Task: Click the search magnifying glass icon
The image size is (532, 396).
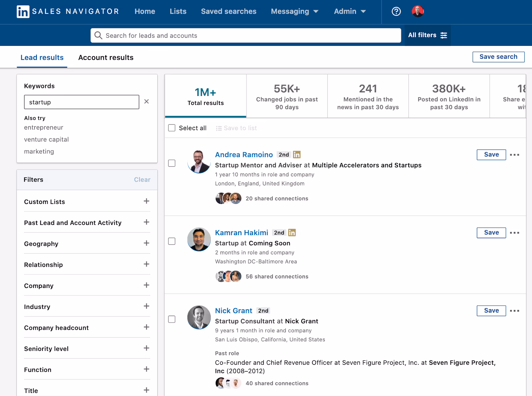Action: pos(98,35)
